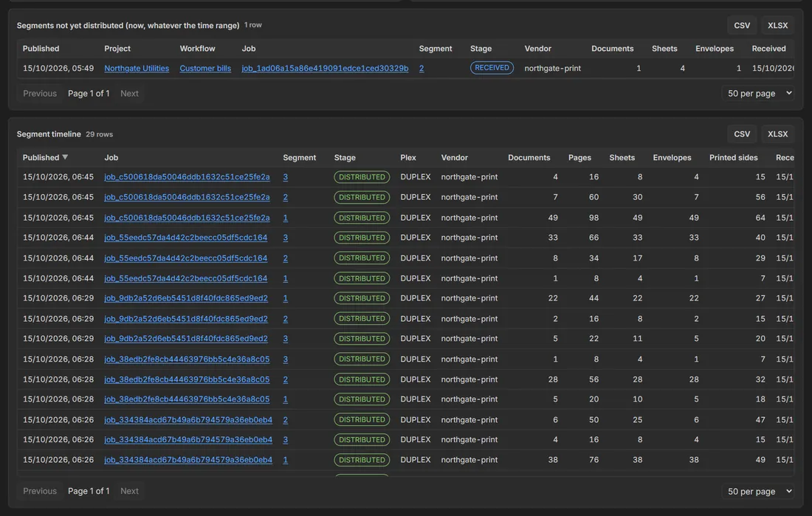Sort Segment timeline by Printed sides column
812x516 pixels.
coord(733,157)
